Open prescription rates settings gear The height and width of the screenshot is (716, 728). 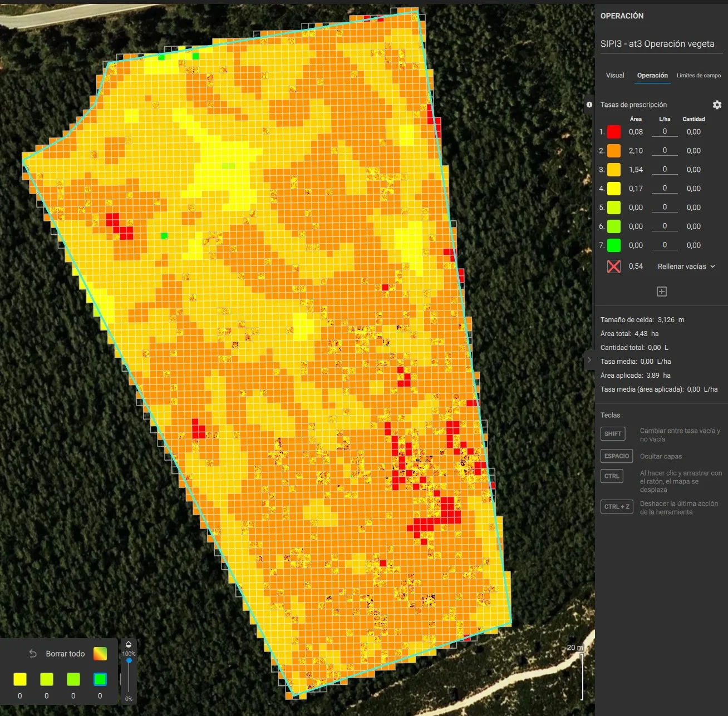[717, 105]
